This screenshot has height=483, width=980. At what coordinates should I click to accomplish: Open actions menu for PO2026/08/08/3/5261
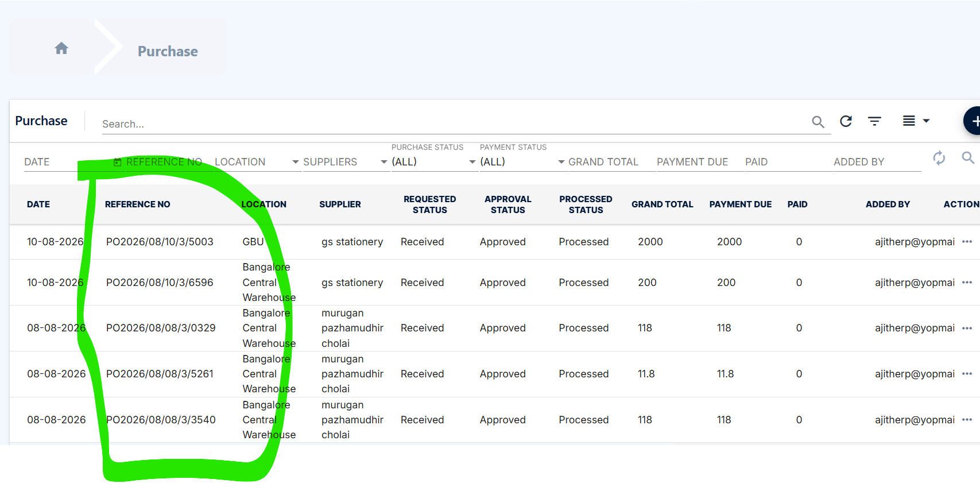(x=967, y=374)
